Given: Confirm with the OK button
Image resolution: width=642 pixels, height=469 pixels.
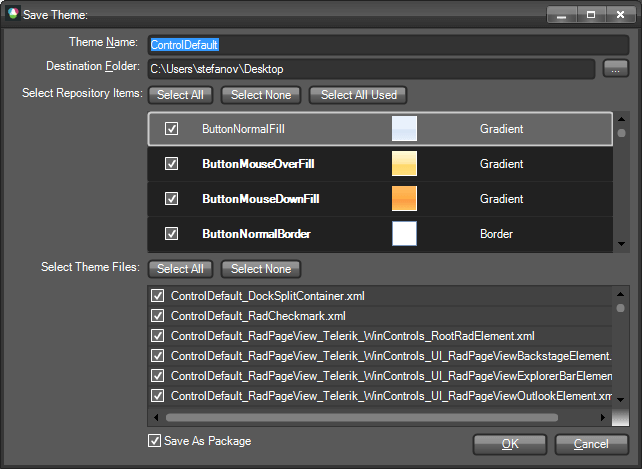Looking at the screenshot, I should tap(510, 444).
